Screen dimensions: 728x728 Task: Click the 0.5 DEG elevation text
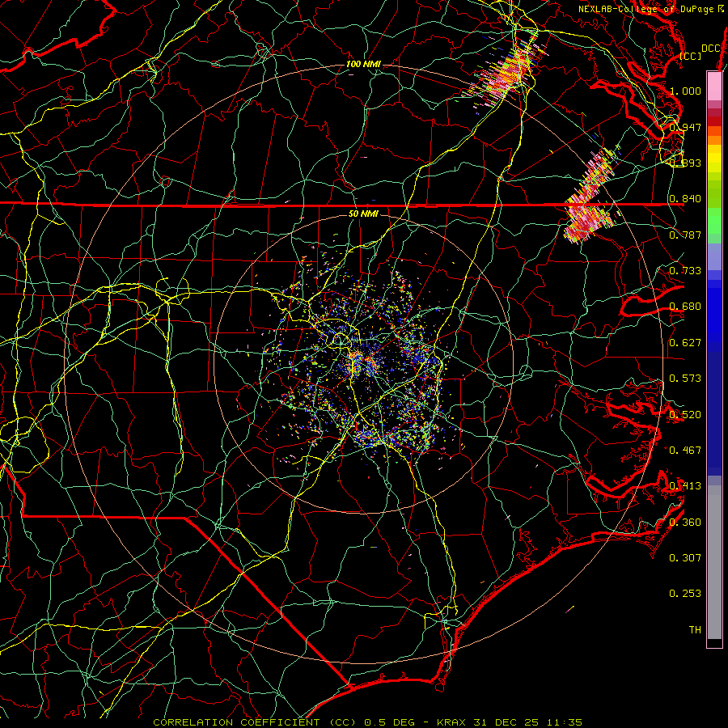coord(388,722)
